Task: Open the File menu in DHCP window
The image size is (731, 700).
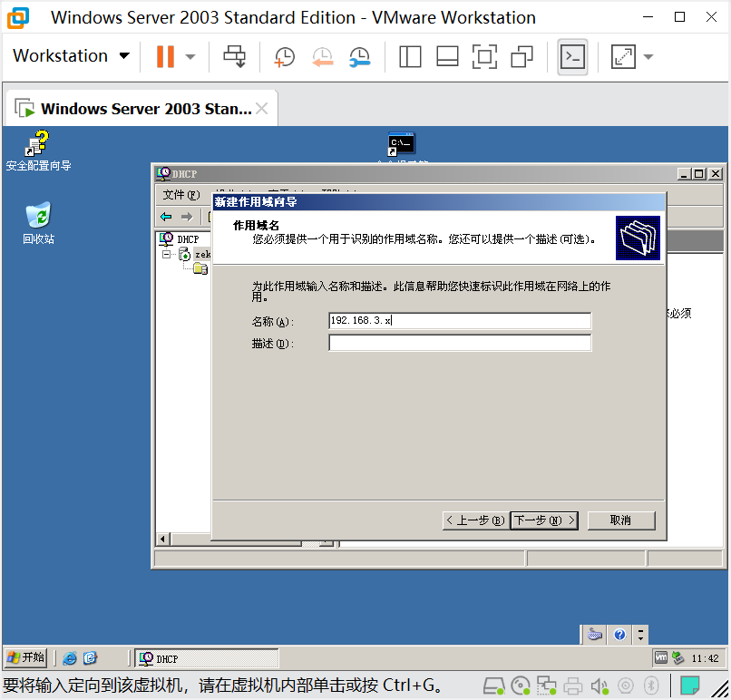Action: point(180,195)
